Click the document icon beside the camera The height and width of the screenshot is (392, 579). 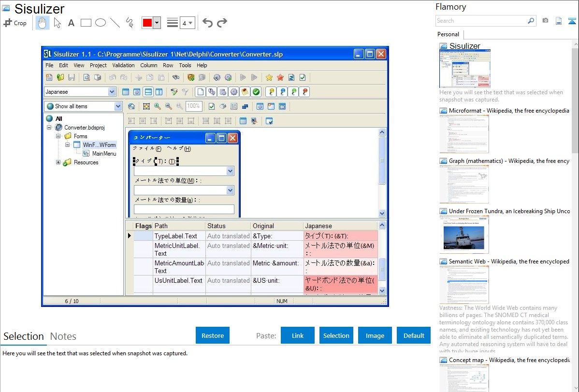coord(559,21)
